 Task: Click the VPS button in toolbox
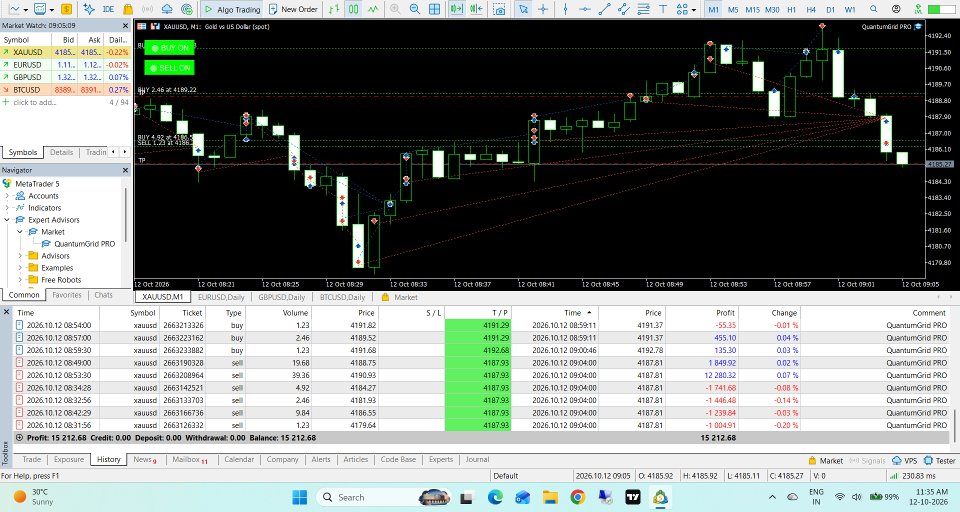pyautogui.click(x=905, y=461)
